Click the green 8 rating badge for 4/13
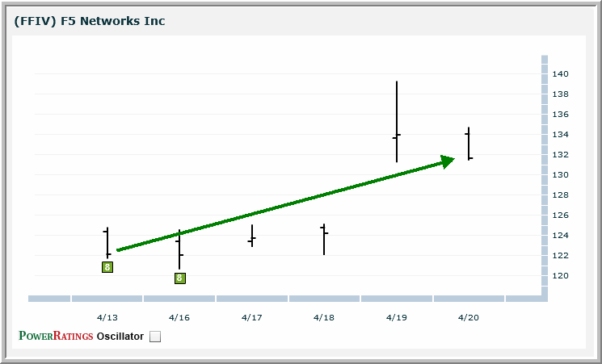Viewport: 602px width, 364px height. click(107, 267)
